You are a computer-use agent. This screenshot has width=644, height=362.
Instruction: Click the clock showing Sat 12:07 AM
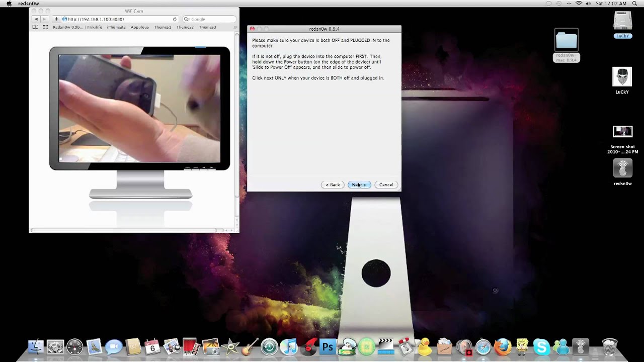[x=612, y=4]
